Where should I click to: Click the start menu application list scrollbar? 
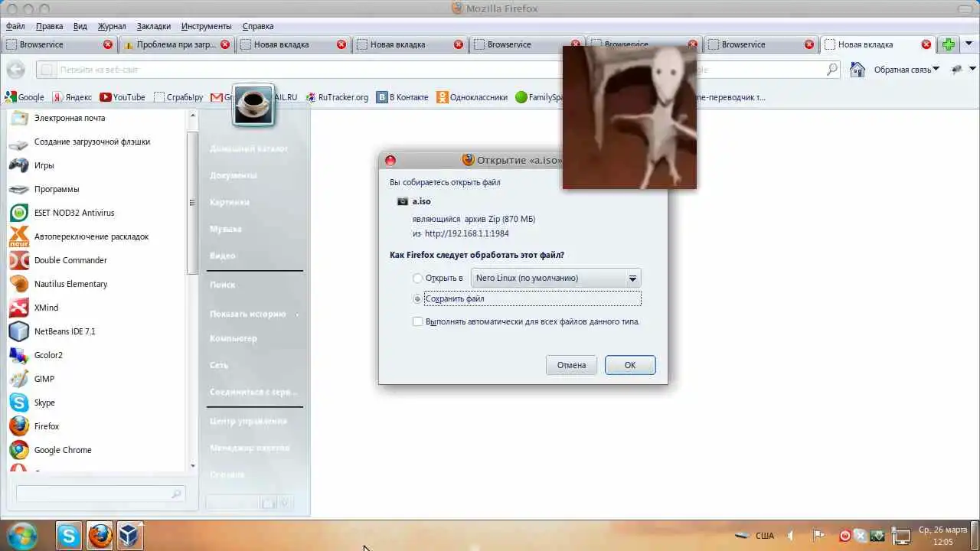(192, 203)
